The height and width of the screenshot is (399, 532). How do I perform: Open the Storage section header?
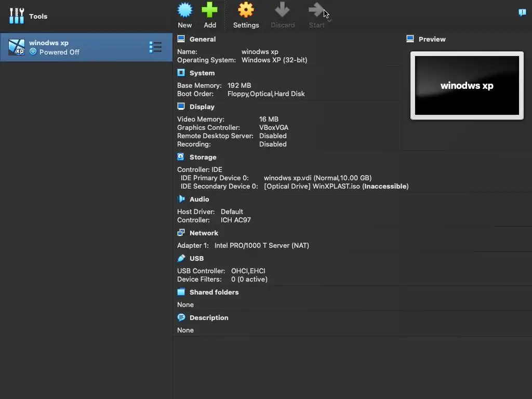(x=203, y=157)
